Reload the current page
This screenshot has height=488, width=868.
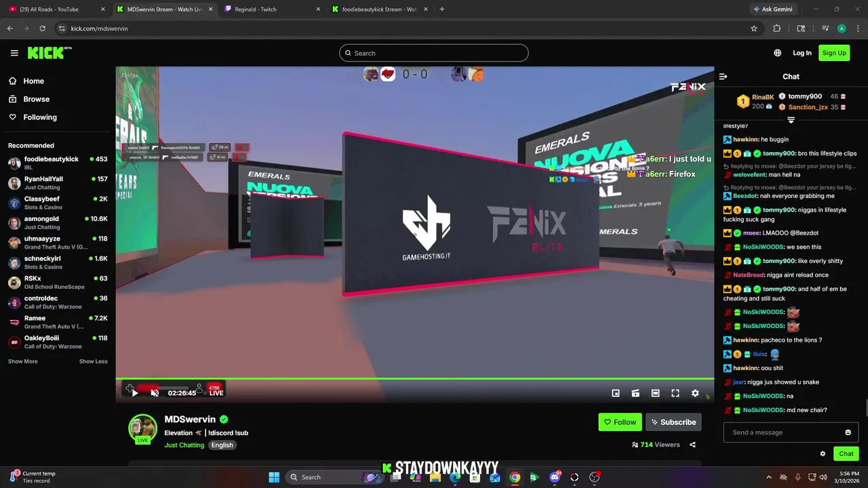tap(42, 28)
